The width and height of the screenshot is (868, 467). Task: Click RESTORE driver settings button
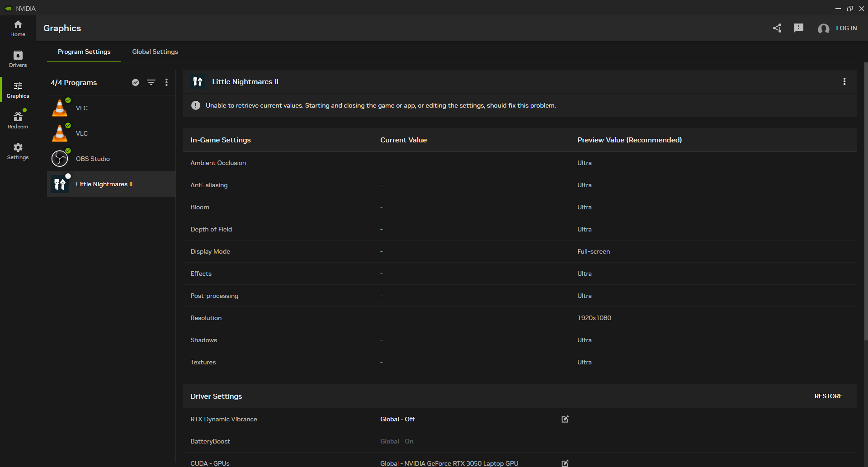[x=828, y=396]
